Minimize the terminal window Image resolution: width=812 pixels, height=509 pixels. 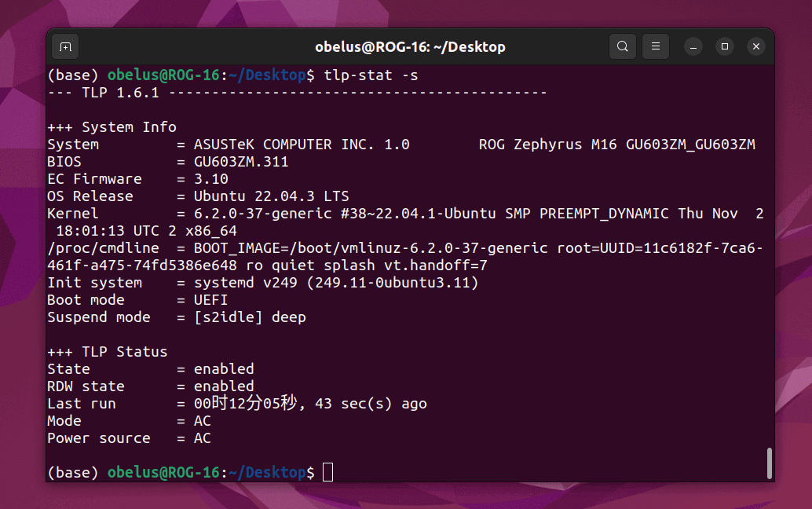[x=693, y=46]
